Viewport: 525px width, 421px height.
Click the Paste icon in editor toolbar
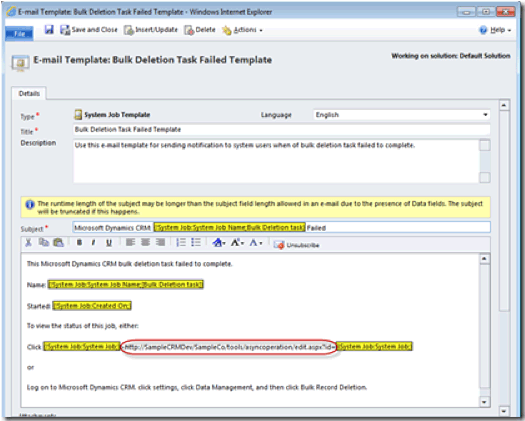coord(59,242)
